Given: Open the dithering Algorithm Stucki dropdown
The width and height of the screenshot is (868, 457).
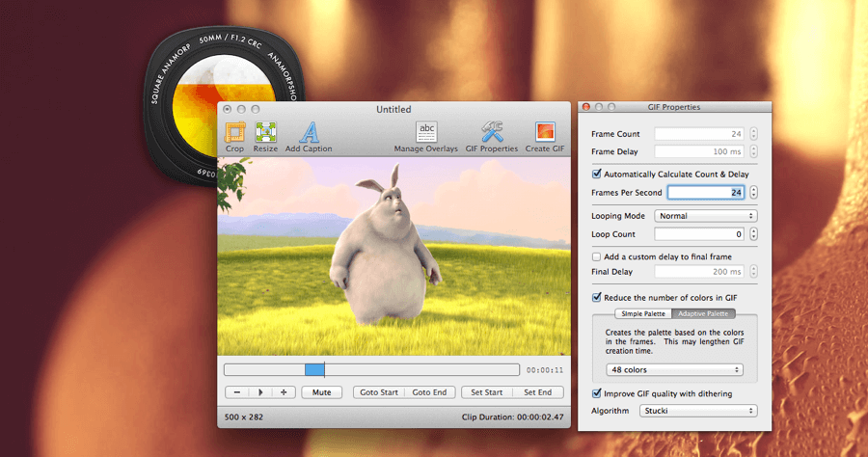Looking at the screenshot, I should coord(698,411).
